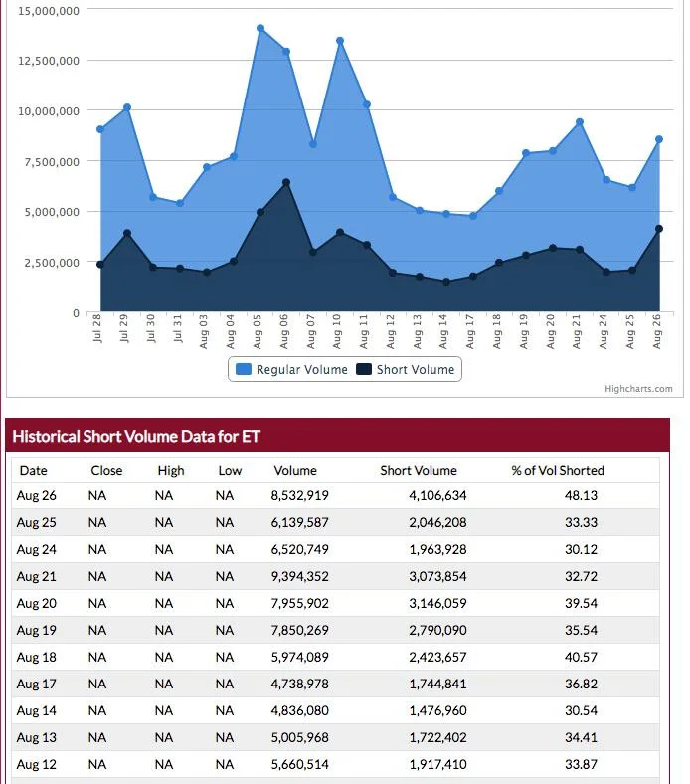
Task: Sort table by the Date column header
Action: click(33, 470)
